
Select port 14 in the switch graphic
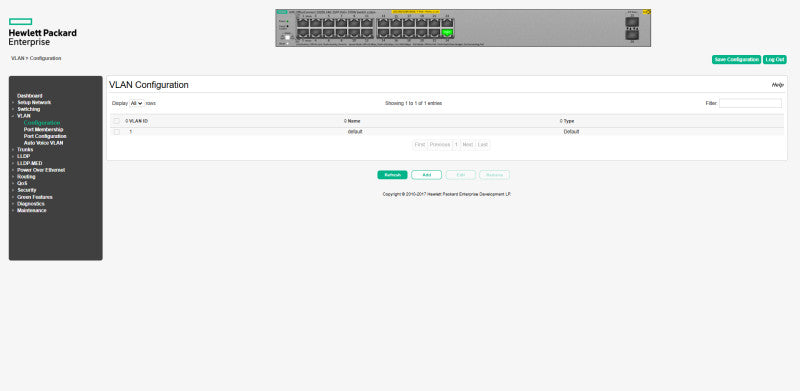pyautogui.click(x=383, y=33)
